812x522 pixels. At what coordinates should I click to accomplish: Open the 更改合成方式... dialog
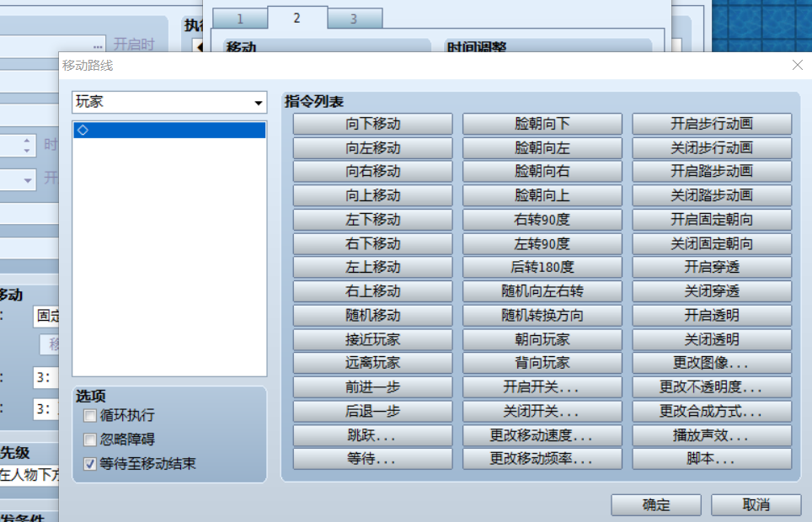click(712, 411)
